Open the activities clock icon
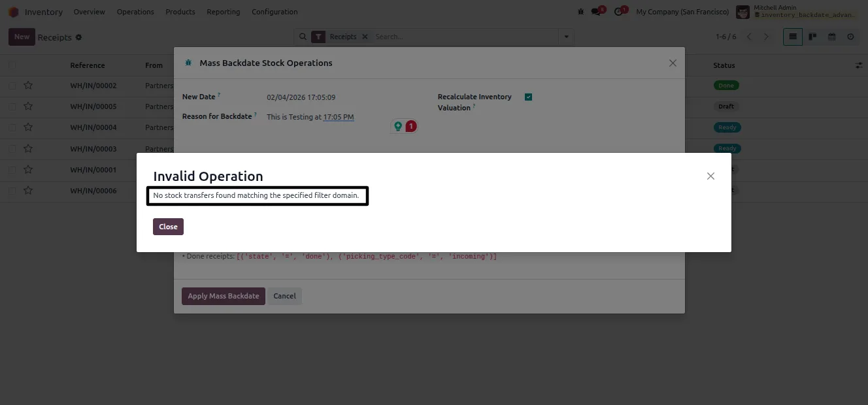868x405 pixels. tap(620, 12)
